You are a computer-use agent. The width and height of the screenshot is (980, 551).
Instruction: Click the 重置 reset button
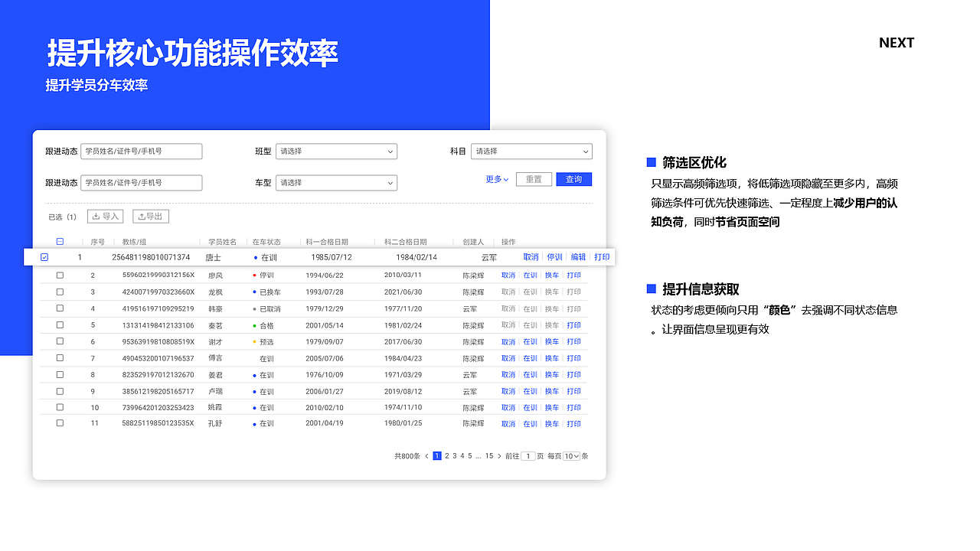tap(534, 179)
